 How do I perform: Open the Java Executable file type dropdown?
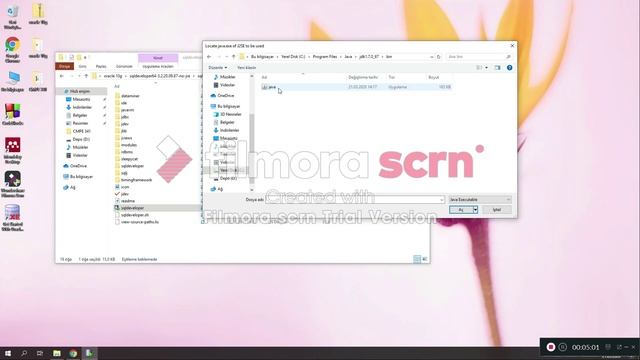pos(480,200)
